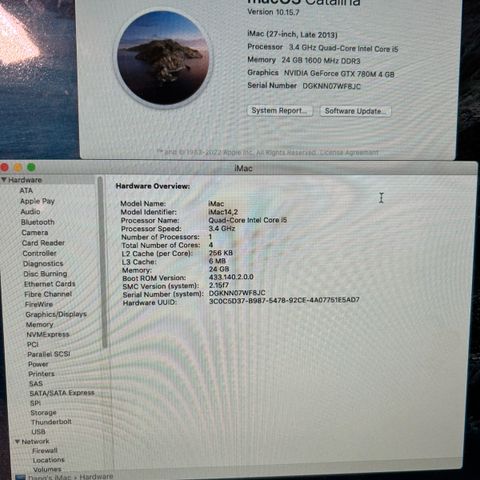
Task: Click the macOS Catalina island logo image
Action: [164, 57]
